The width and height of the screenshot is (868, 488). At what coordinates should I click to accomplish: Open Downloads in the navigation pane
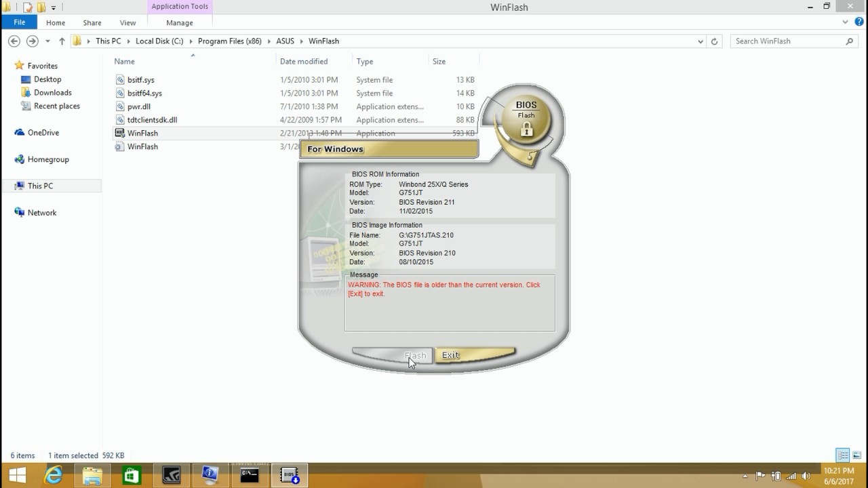coord(53,93)
